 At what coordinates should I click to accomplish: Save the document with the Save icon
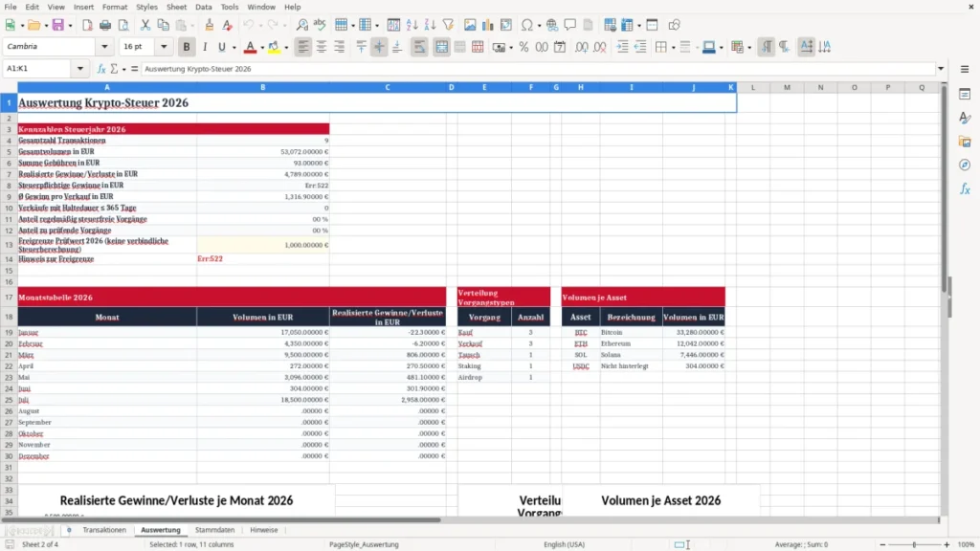[x=58, y=25]
